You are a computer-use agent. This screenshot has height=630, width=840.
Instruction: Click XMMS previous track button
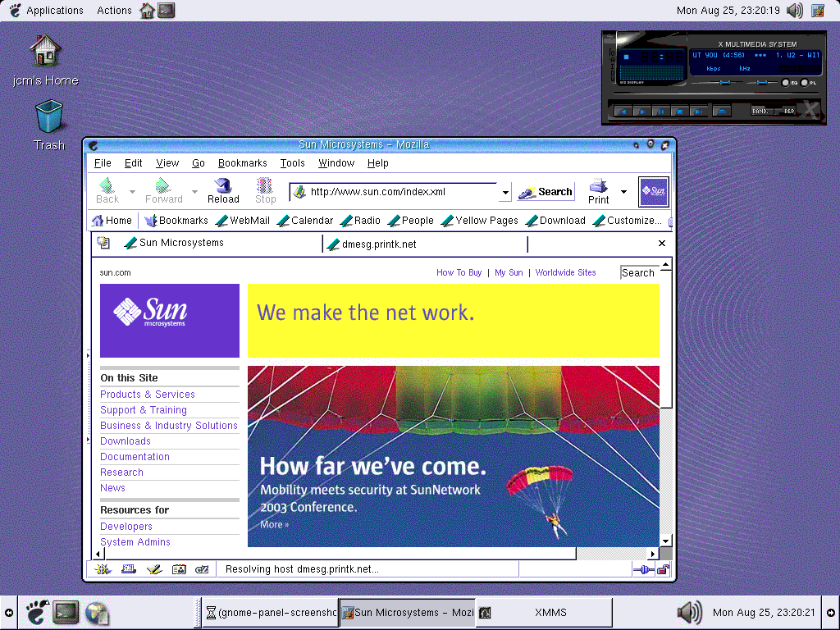coord(623,112)
